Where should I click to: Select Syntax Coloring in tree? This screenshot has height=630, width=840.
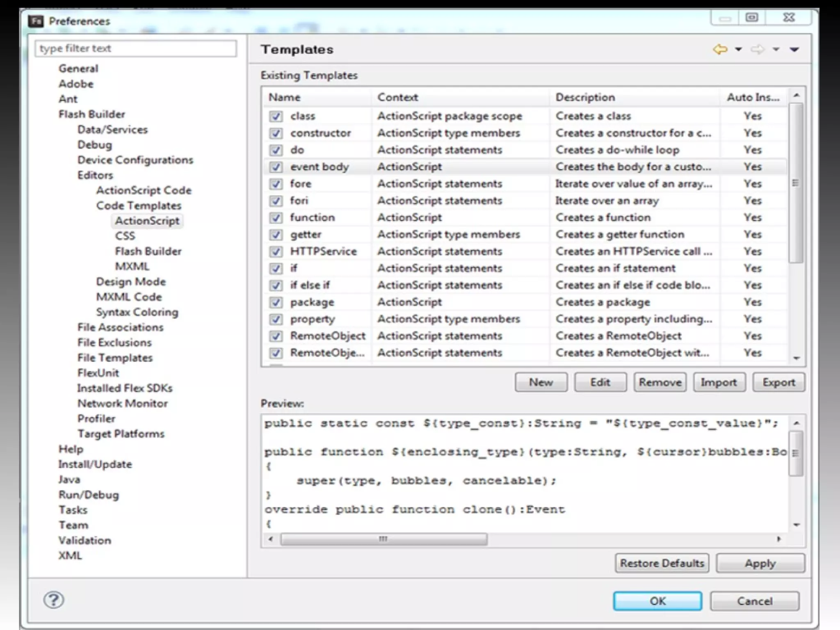coord(137,312)
